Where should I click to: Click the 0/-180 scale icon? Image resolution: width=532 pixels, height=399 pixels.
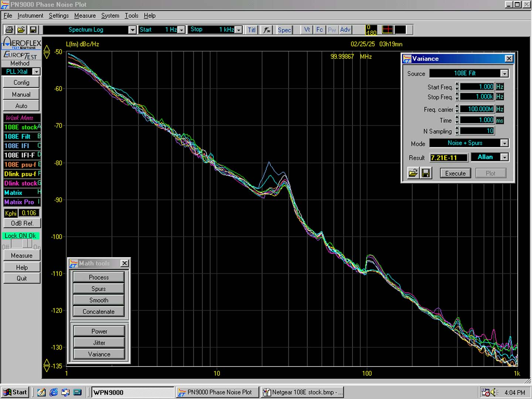pyautogui.click(x=371, y=30)
